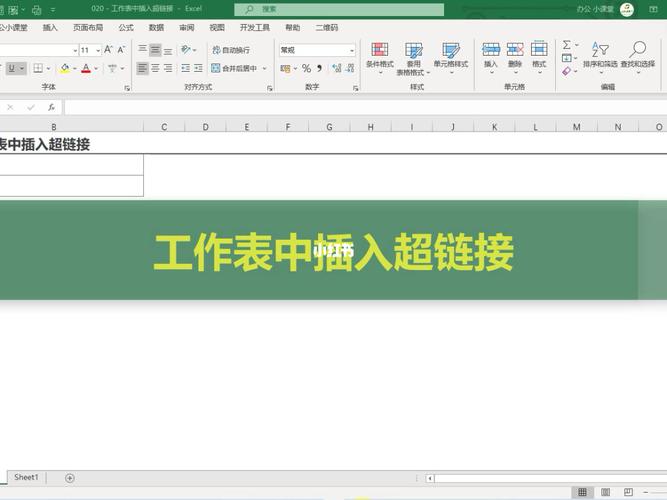Image resolution: width=667 pixels, height=500 pixels.
Task: Increase font size with larger A
Action: point(108,50)
